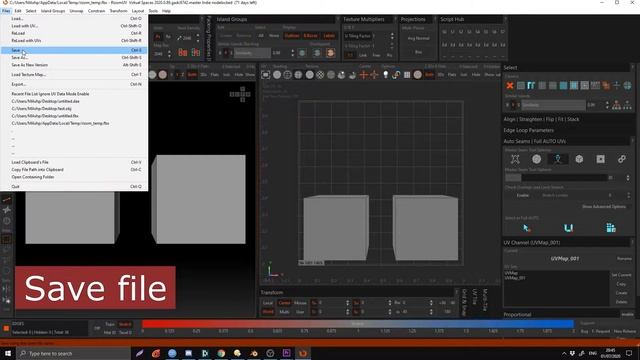Select the box auto-seams icon
640x360 pixels.
tap(579, 159)
